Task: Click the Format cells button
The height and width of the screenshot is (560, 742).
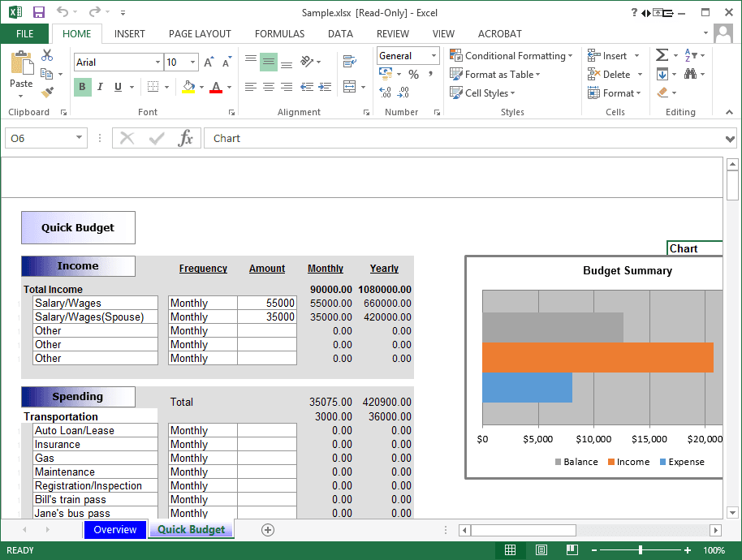Action: pos(615,93)
